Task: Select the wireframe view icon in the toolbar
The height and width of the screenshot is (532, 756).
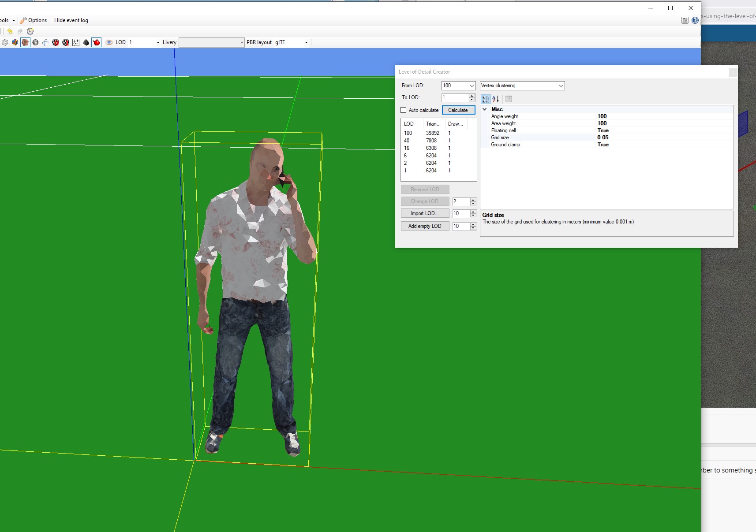Action: tap(6, 42)
